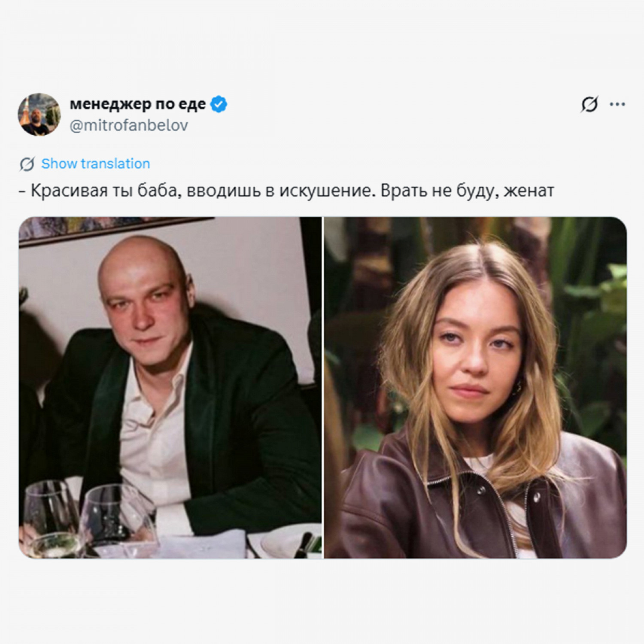Viewport: 644px width, 644px height.
Task: Open the round profile avatar
Action: (x=39, y=114)
